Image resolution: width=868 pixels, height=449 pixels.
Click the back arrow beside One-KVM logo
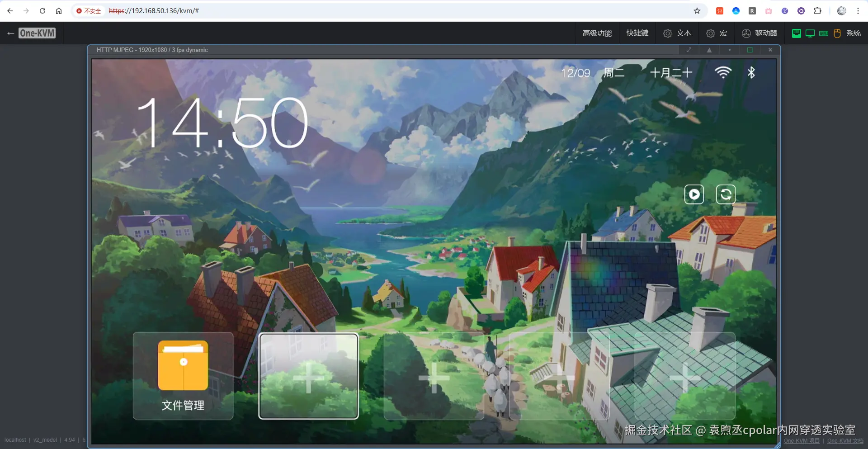pyautogui.click(x=10, y=33)
